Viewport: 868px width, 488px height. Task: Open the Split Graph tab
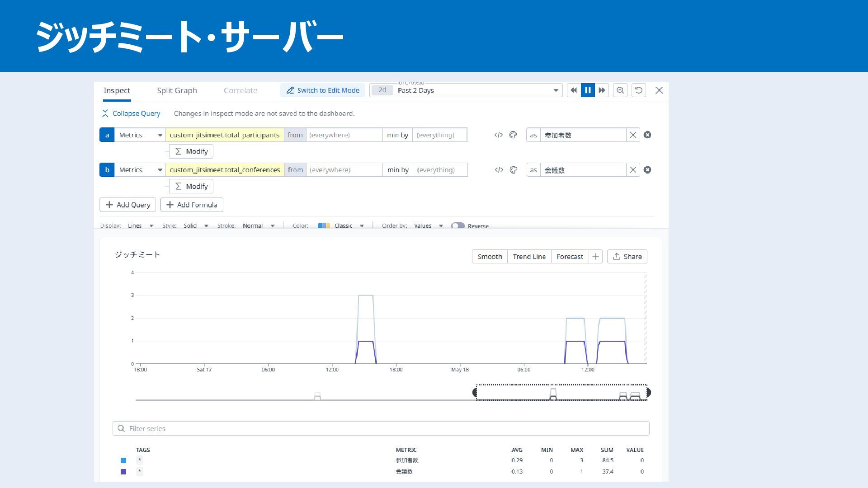click(x=177, y=90)
